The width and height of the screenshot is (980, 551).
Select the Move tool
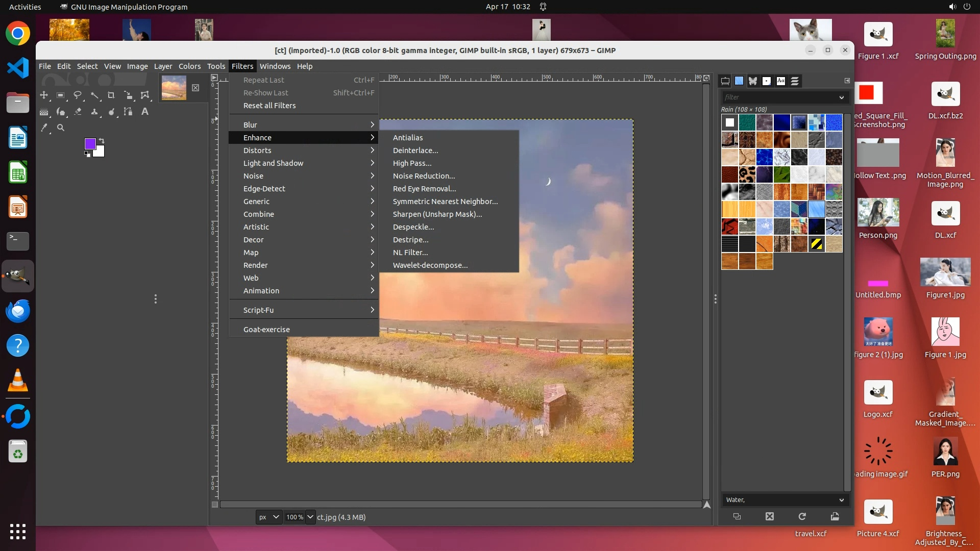click(x=44, y=95)
